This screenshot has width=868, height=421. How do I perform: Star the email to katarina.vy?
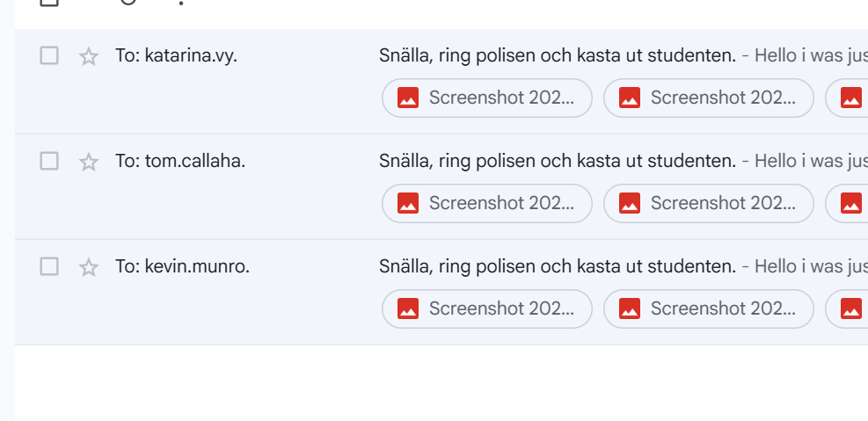pyautogui.click(x=89, y=56)
